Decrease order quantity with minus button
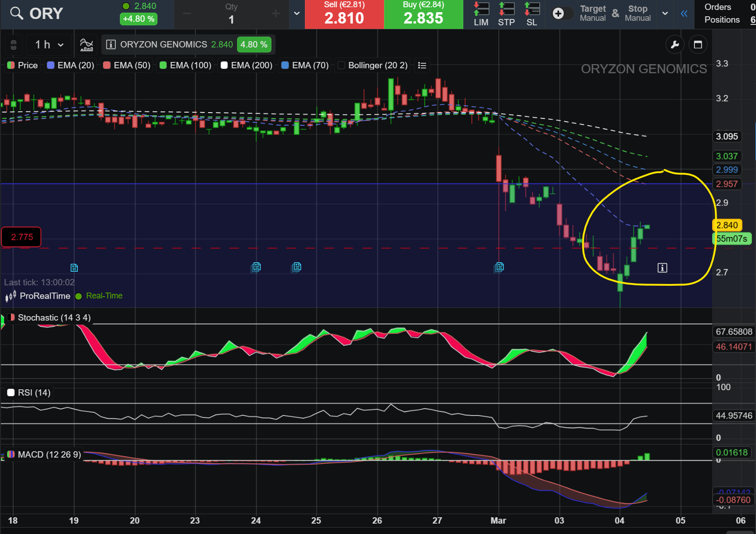The height and width of the screenshot is (534, 756). coord(187,14)
